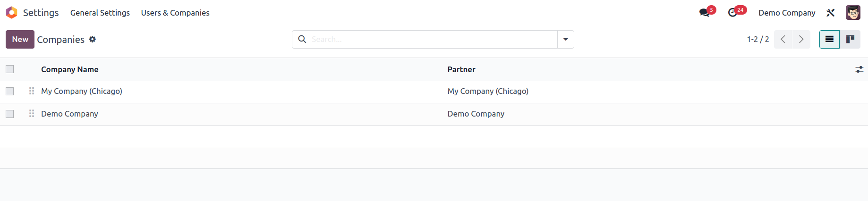868x201 pixels.
Task: Click the New button
Action: [20, 39]
